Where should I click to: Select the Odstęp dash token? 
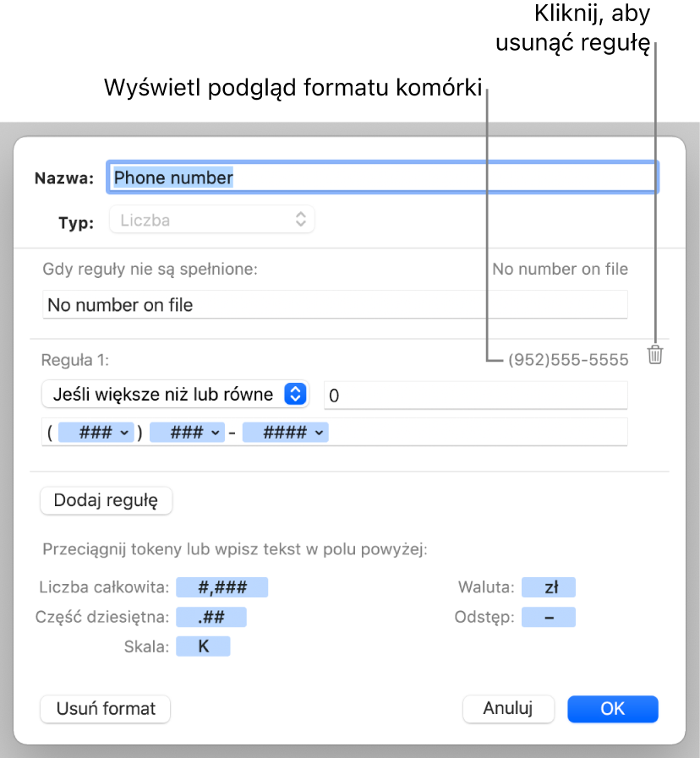pos(549,617)
